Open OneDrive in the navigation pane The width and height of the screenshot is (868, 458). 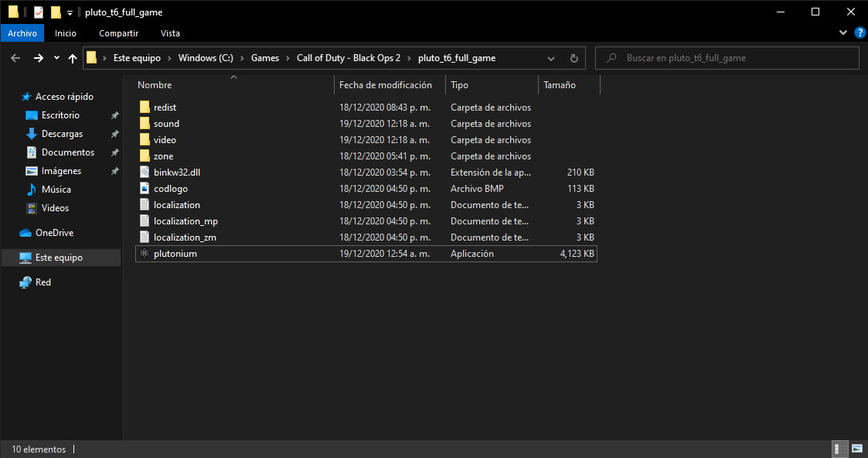(x=54, y=233)
